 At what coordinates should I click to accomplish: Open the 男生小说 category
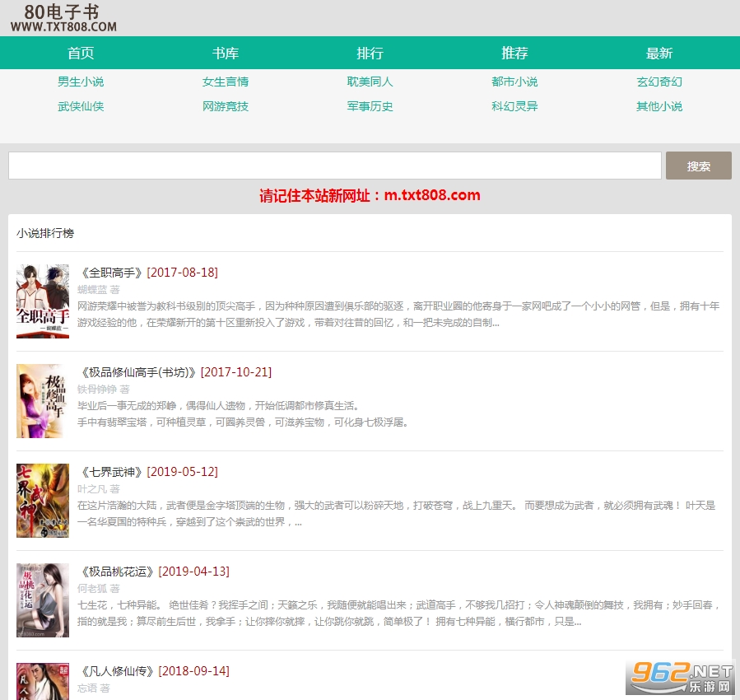coord(81,82)
